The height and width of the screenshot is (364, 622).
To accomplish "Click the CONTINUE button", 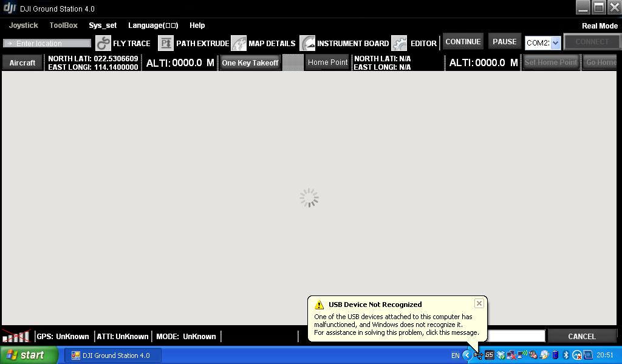I will (x=463, y=42).
